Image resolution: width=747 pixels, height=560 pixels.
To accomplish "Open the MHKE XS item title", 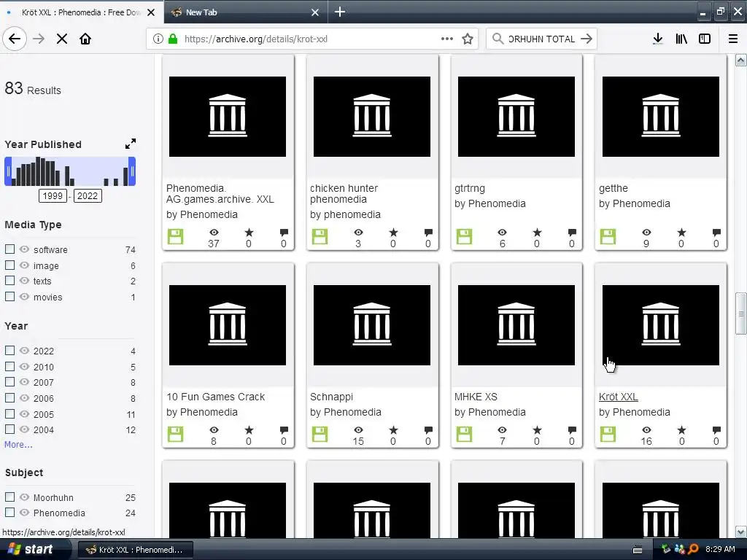I will coord(476,397).
